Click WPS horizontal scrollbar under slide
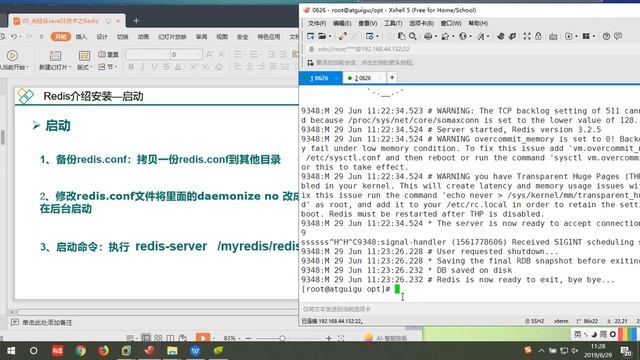The height and width of the screenshot is (360, 640). point(158,312)
